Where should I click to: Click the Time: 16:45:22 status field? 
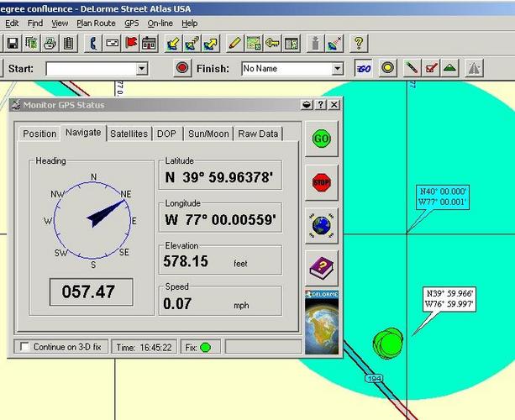[144, 347]
